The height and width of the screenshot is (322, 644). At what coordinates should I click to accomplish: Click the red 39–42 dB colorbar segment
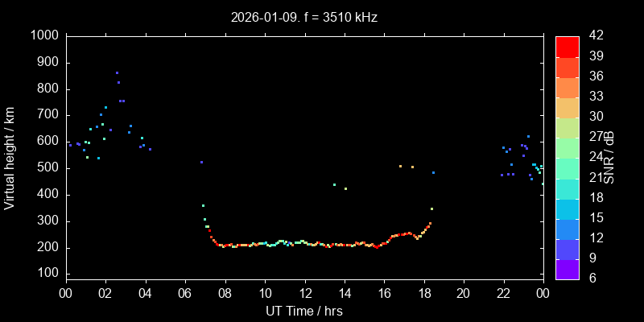[x=568, y=46]
